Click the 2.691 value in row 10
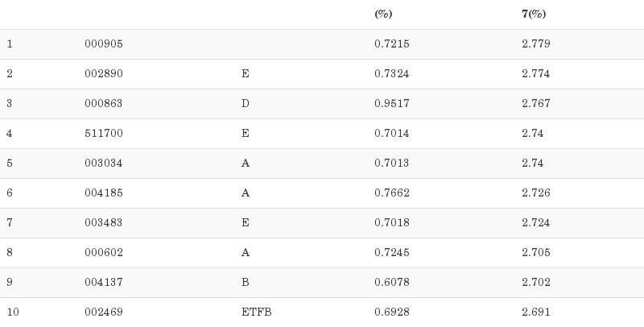Viewport: 644px width, 327px height. 535,312
